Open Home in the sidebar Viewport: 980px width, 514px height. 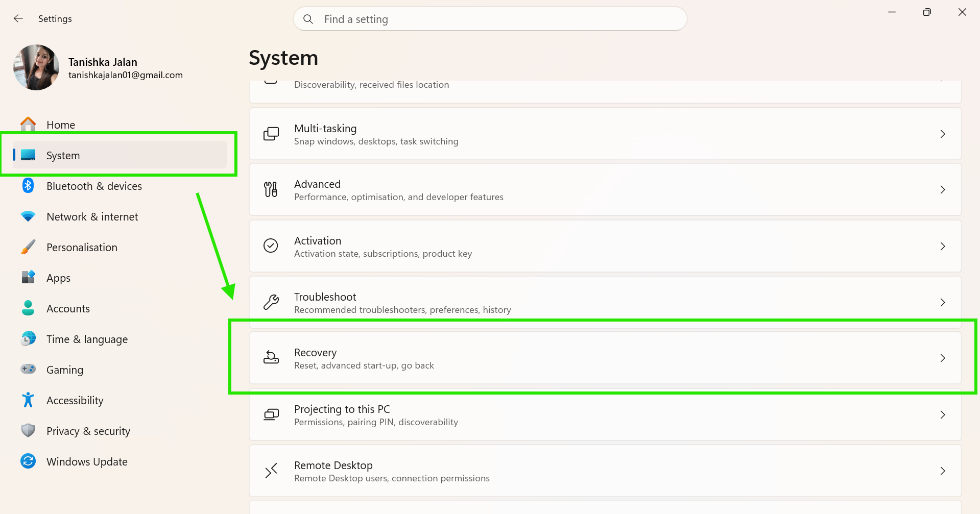pos(119,125)
